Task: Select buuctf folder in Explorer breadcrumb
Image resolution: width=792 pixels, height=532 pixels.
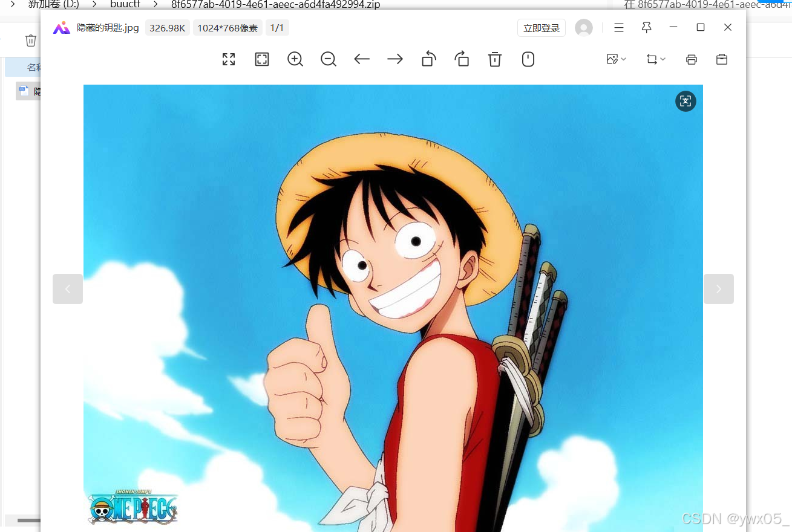Action: tap(125, 4)
